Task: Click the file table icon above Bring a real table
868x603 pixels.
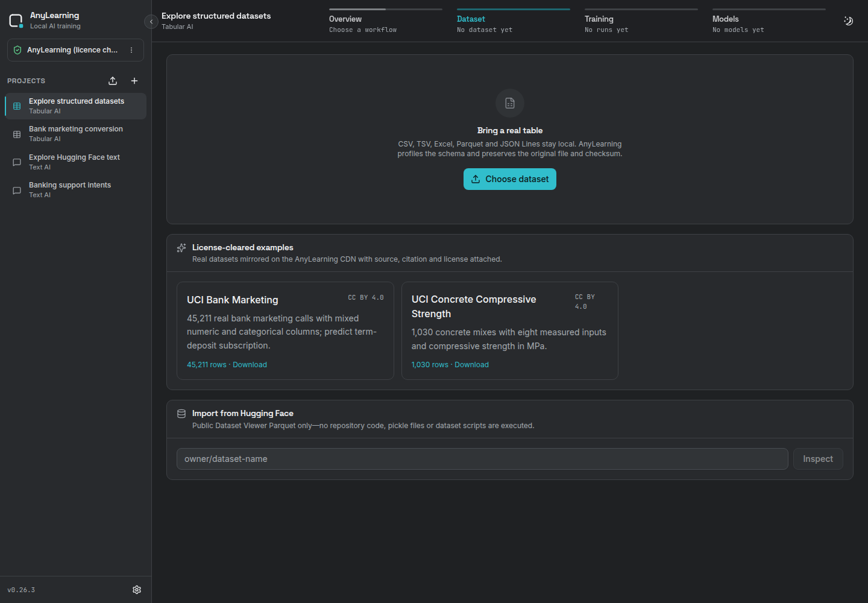Action: (510, 103)
